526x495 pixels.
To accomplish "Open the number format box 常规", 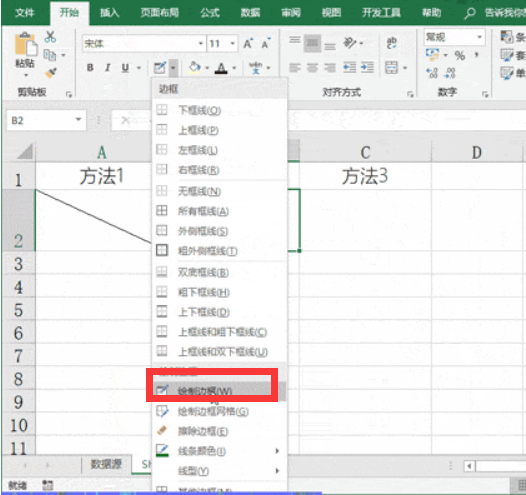I will (x=454, y=37).
